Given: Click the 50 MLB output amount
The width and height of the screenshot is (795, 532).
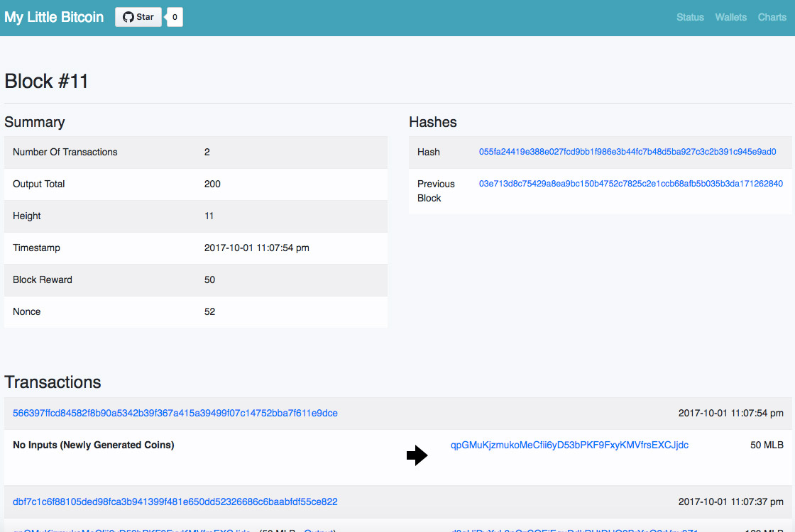Looking at the screenshot, I should point(767,445).
